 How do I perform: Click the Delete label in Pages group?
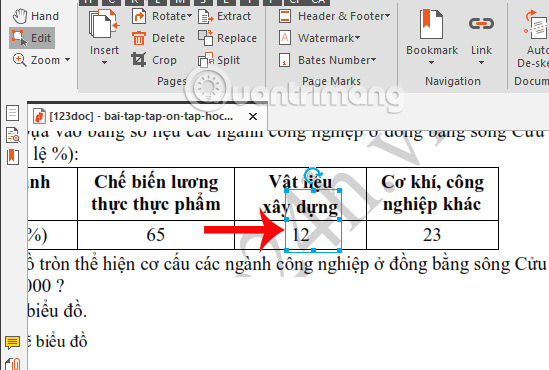click(168, 38)
